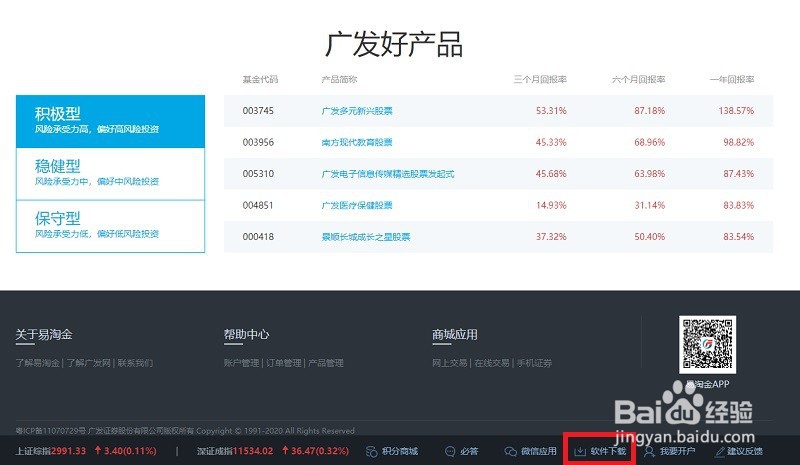Click the 了解广发网 footer link
The height and width of the screenshot is (465, 800).
tap(89, 363)
